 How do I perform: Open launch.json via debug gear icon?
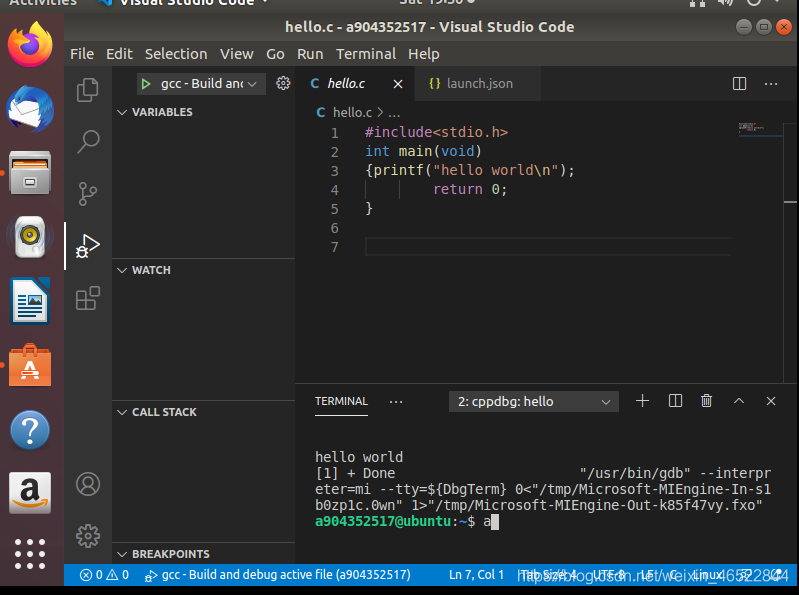283,83
